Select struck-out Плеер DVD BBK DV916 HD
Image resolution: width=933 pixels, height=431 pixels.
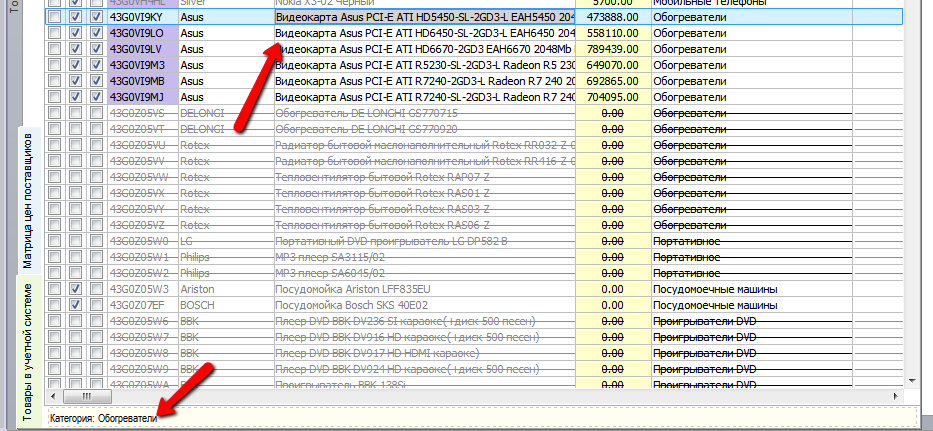[425, 338]
